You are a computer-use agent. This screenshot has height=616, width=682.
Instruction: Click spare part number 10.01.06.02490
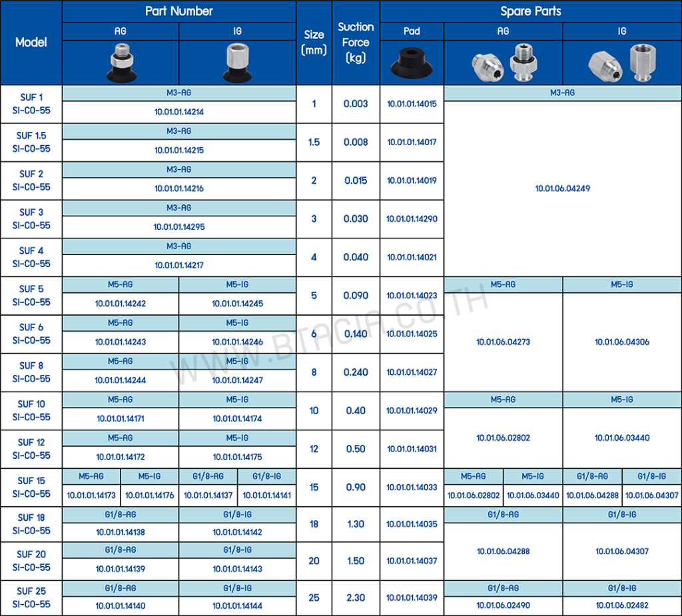504,605
